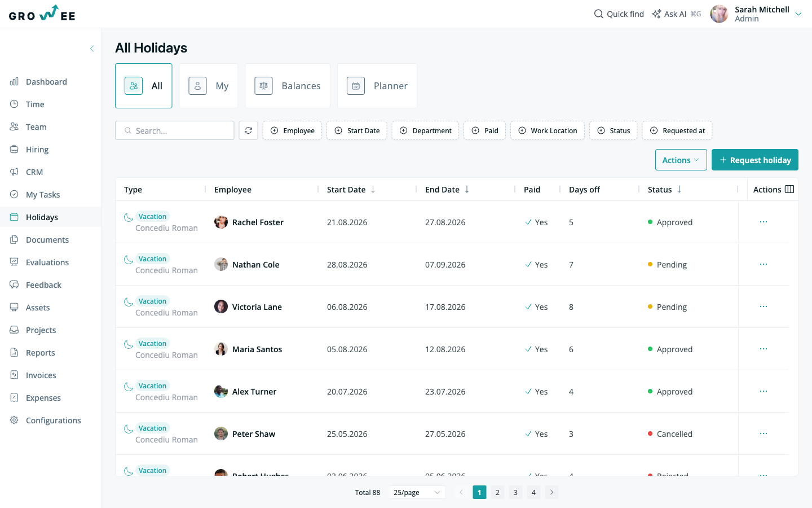Click the CRM megaphone icon
Viewport: 812px width, 508px height.
coord(14,172)
